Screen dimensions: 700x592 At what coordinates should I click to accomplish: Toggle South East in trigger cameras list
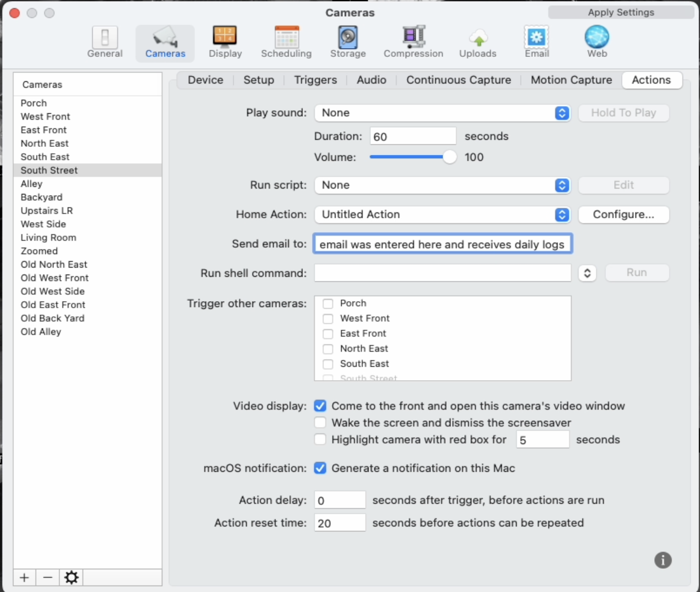tap(328, 364)
